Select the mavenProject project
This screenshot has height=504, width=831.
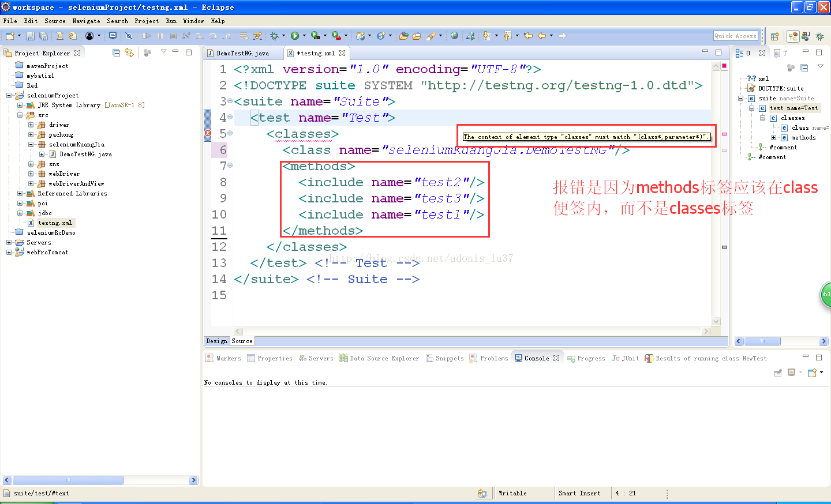[47, 66]
